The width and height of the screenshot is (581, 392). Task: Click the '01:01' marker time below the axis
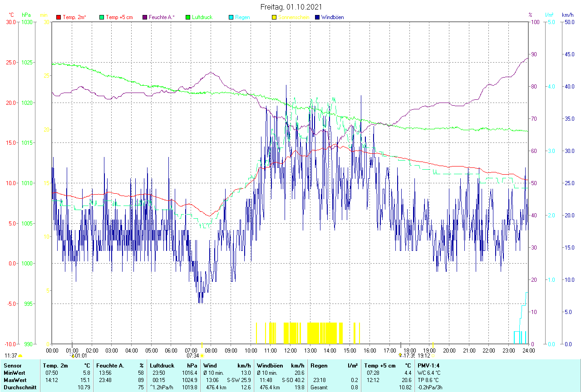81,356
